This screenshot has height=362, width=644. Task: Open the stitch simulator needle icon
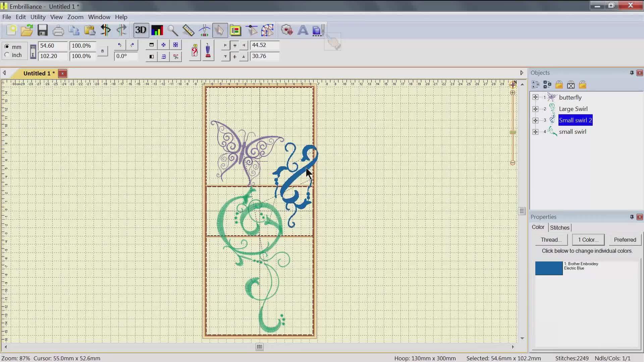(204, 31)
